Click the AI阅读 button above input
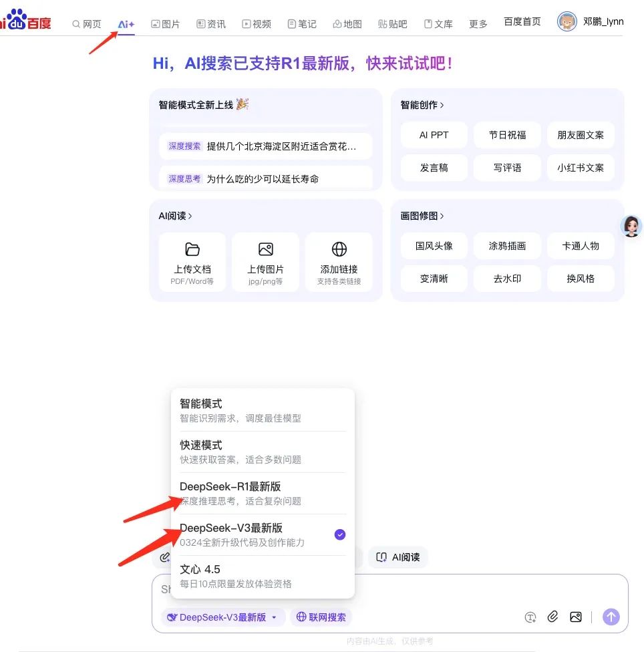The width and height of the screenshot is (644, 652). pyautogui.click(x=397, y=557)
